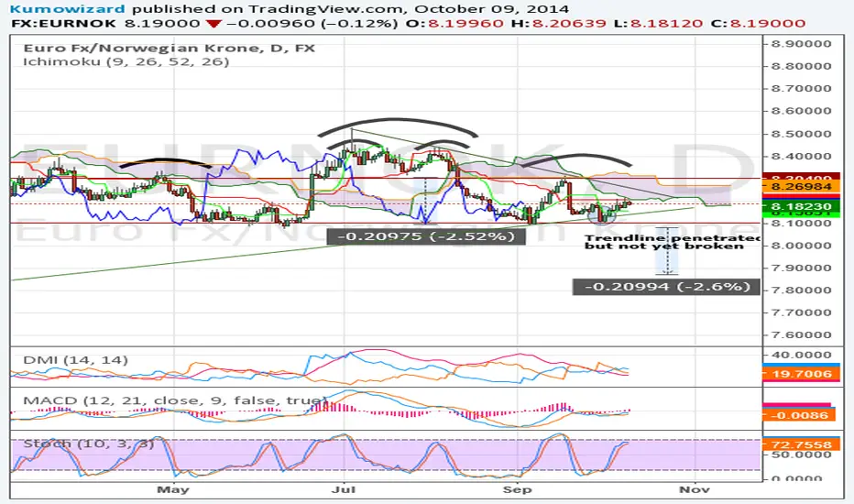Open the Kumowizard author link
Viewport: 854px width, 504px height.
[x=68, y=9]
